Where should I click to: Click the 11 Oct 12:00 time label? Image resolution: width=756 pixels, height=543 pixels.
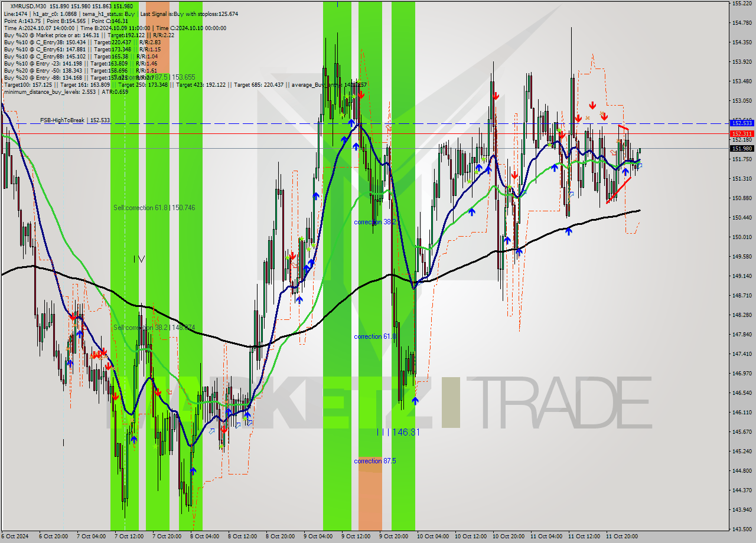584,537
